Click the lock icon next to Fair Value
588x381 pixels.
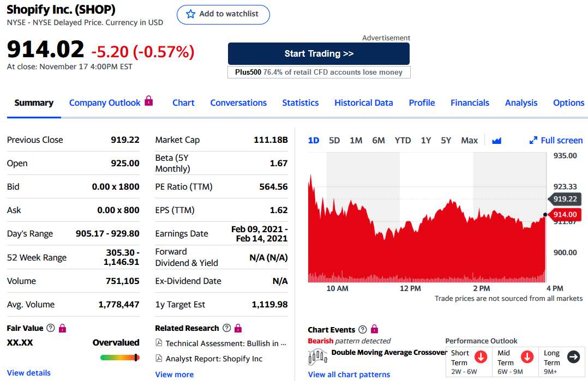coord(63,328)
